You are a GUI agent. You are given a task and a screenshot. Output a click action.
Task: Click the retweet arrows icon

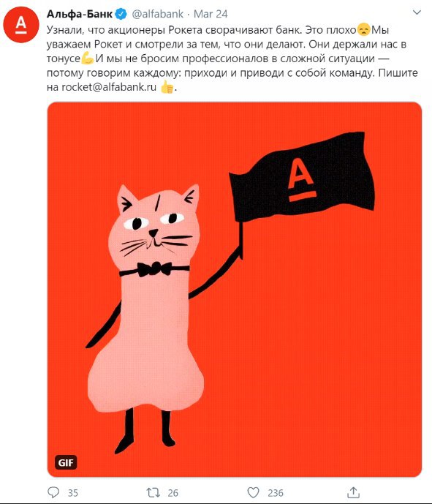tap(154, 492)
